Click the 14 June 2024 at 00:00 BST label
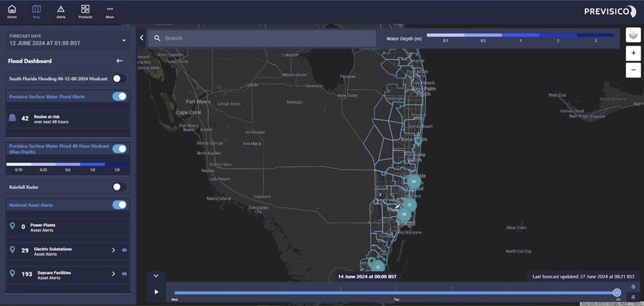This screenshot has height=306, width=644. point(367,277)
